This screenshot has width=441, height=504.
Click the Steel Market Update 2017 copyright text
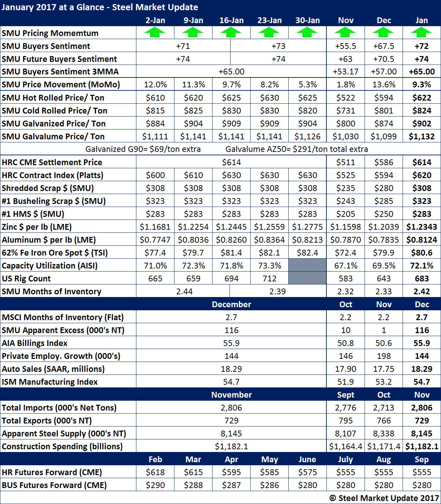(x=384, y=498)
